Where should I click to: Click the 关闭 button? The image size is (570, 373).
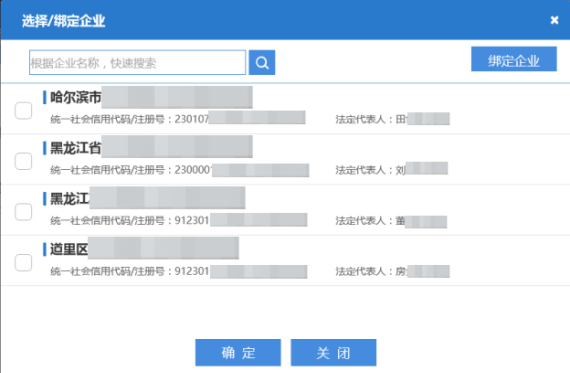click(x=333, y=353)
